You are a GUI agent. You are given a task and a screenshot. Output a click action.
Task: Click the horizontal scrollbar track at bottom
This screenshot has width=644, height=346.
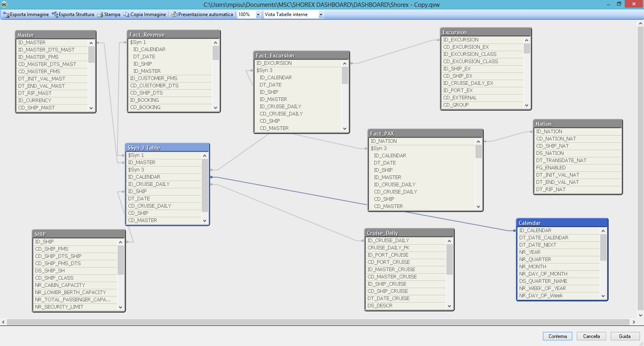pyautogui.click(x=318, y=322)
